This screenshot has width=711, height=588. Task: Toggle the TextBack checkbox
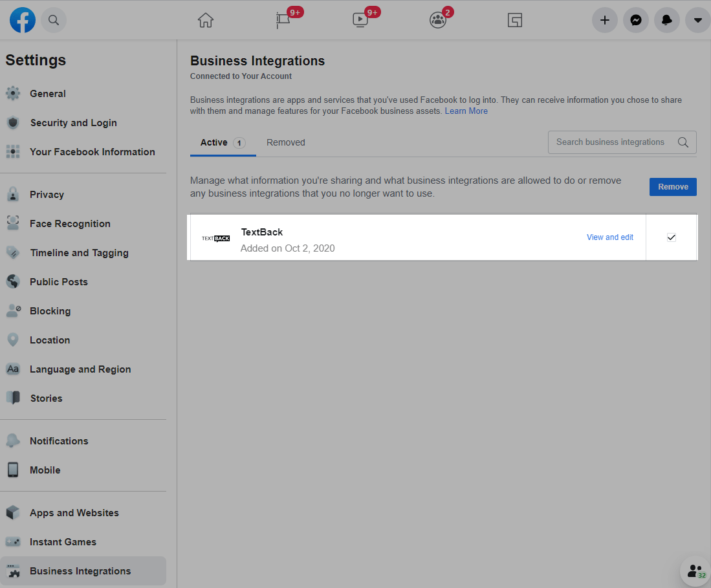(x=672, y=237)
